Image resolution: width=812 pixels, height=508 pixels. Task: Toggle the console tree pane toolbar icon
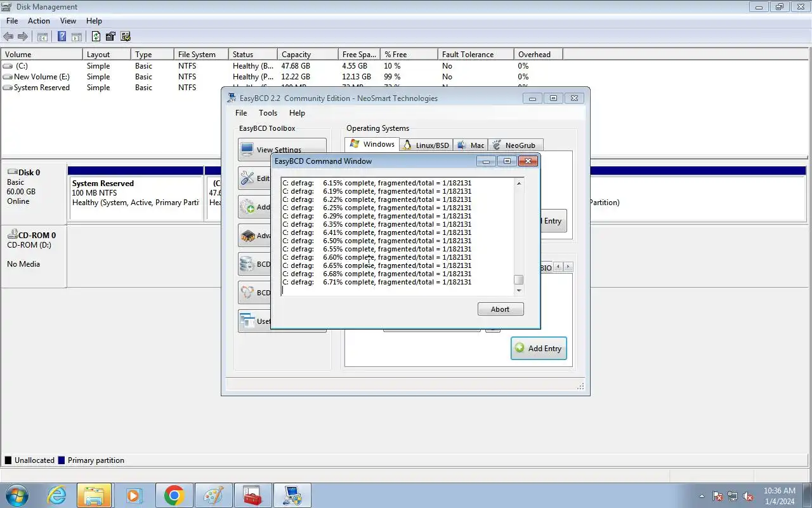pyautogui.click(x=43, y=37)
